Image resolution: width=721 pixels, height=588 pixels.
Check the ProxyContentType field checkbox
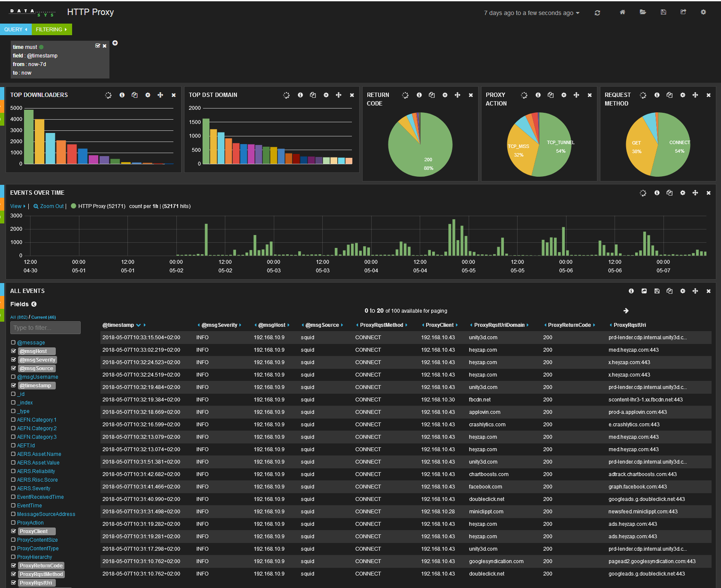13,548
